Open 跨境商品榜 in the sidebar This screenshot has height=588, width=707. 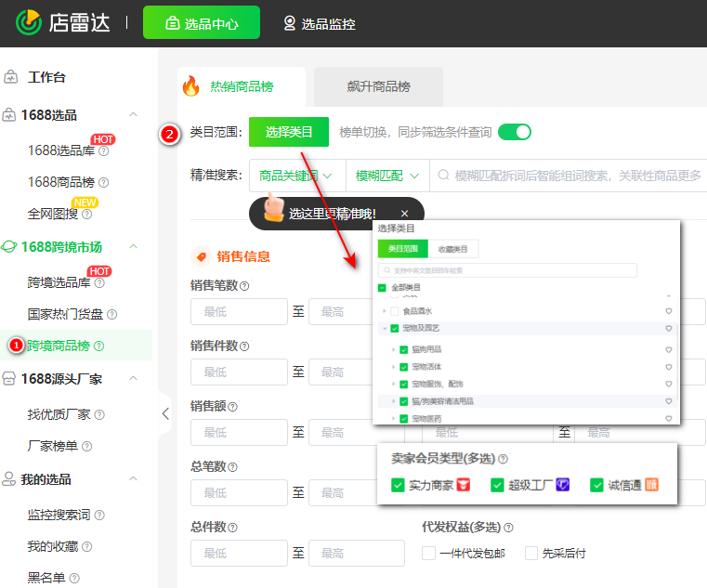(59, 346)
